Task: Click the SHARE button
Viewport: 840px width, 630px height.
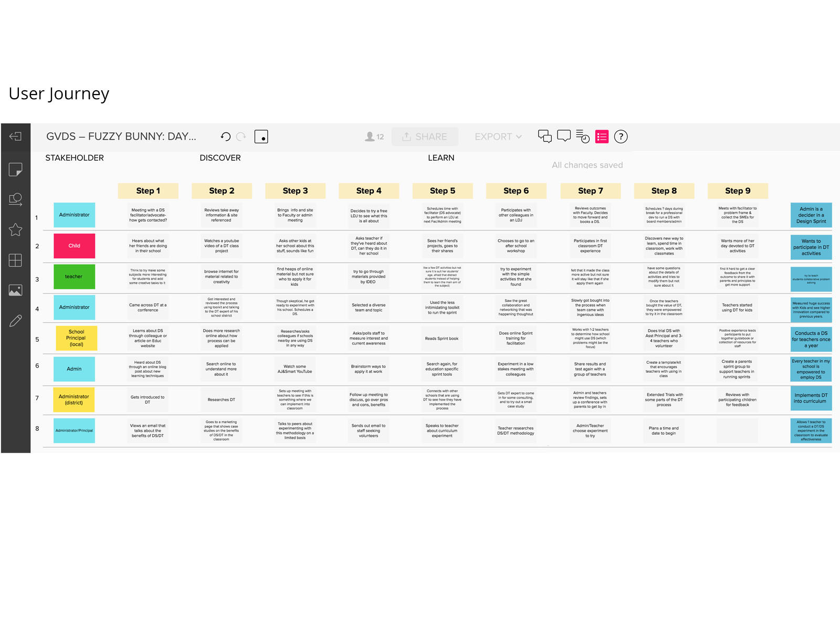Action: coord(424,136)
